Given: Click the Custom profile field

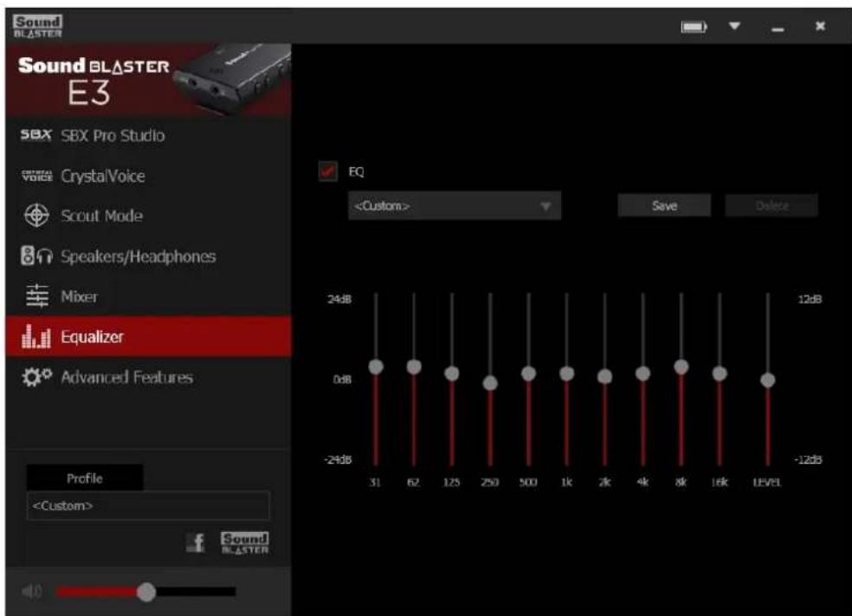Looking at the screenshot, I should (x=148, y=506).
